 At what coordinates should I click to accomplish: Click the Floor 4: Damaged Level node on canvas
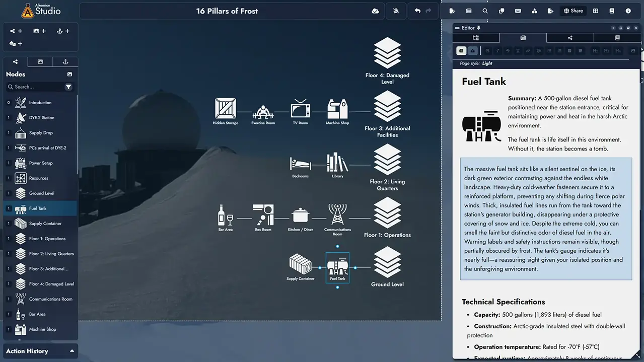click(387, 61)
